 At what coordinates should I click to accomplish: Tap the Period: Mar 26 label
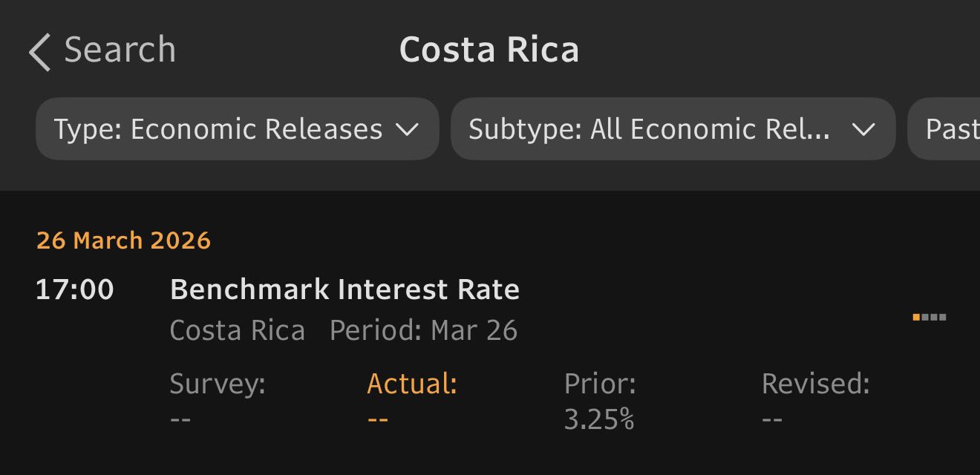pos(423,330)
